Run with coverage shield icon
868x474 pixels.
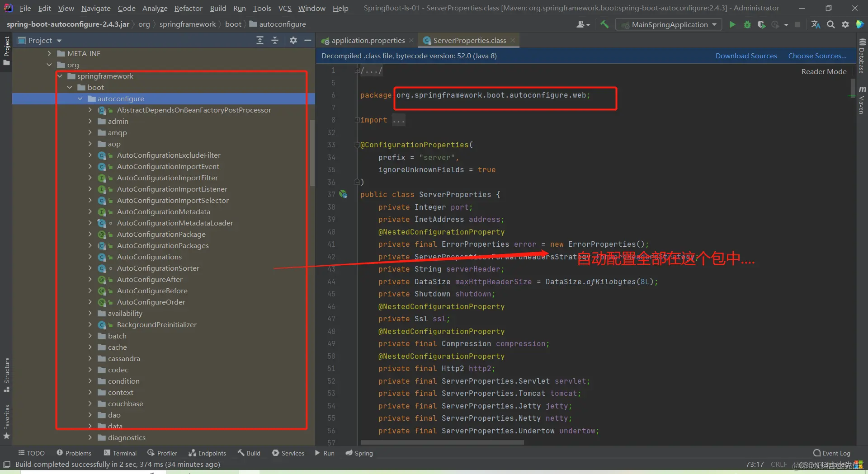[x=761, y=24]
